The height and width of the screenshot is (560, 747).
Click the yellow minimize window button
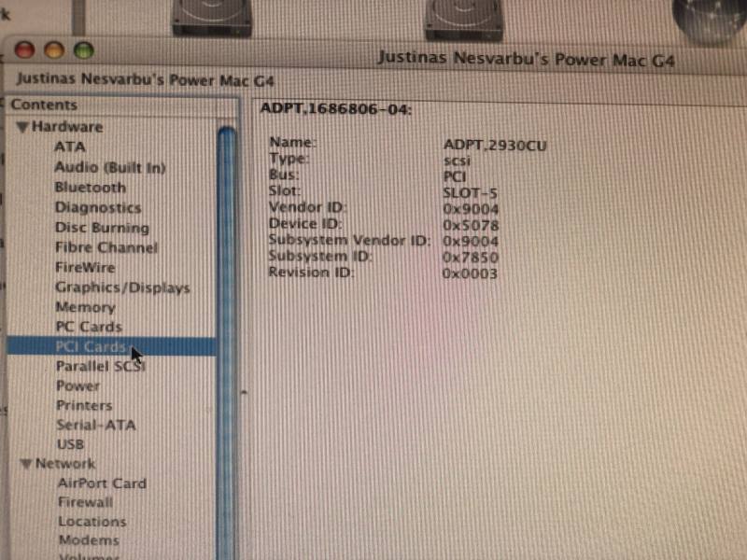point(54,50)
